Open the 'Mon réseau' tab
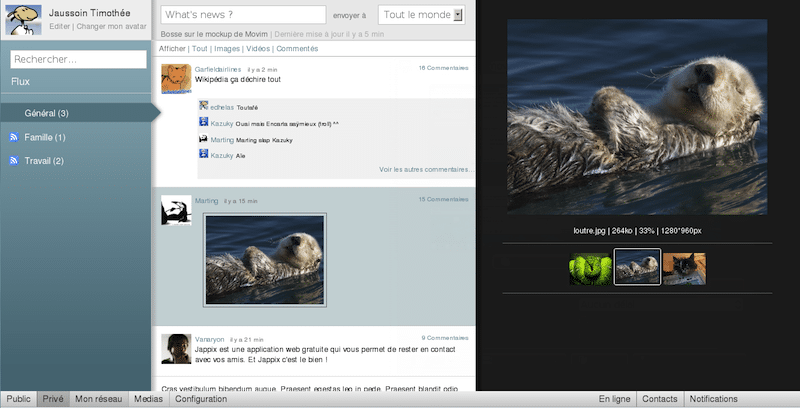This screenshot has width=800, height=408. 98,399
